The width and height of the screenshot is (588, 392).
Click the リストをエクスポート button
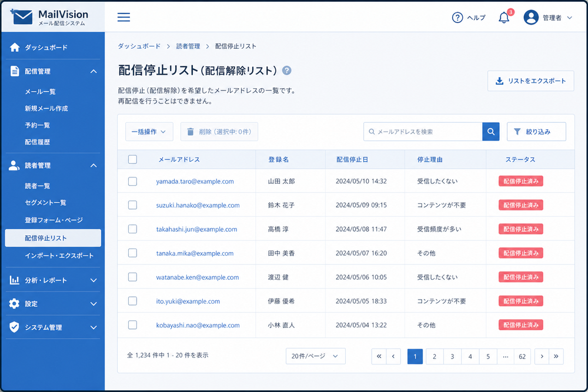(530, 81)
